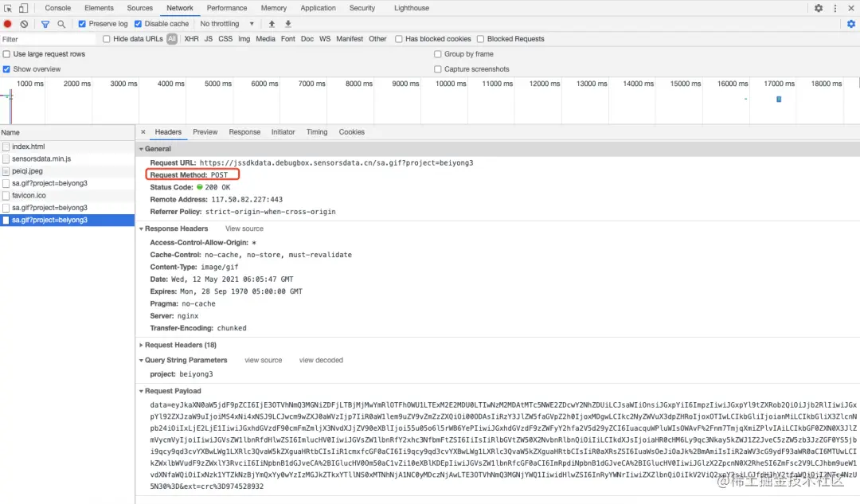Open the Initiator detail tab
This screenshot has width=860, height=504.
point(283,132)
